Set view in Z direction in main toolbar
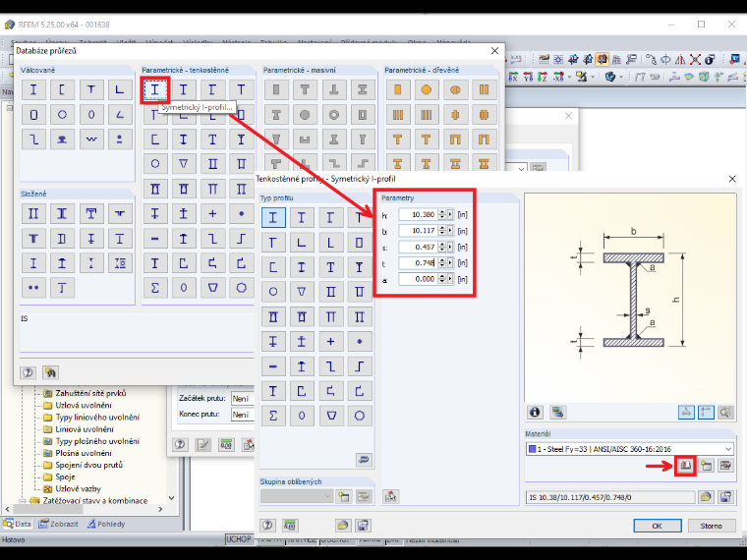Screen dimensions: 747x560 543,77
